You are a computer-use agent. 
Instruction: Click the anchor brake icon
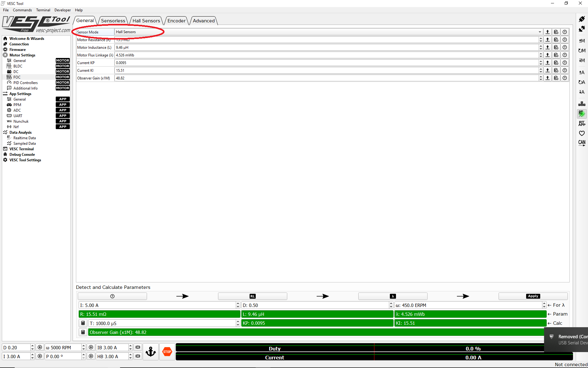pos(150,352)
